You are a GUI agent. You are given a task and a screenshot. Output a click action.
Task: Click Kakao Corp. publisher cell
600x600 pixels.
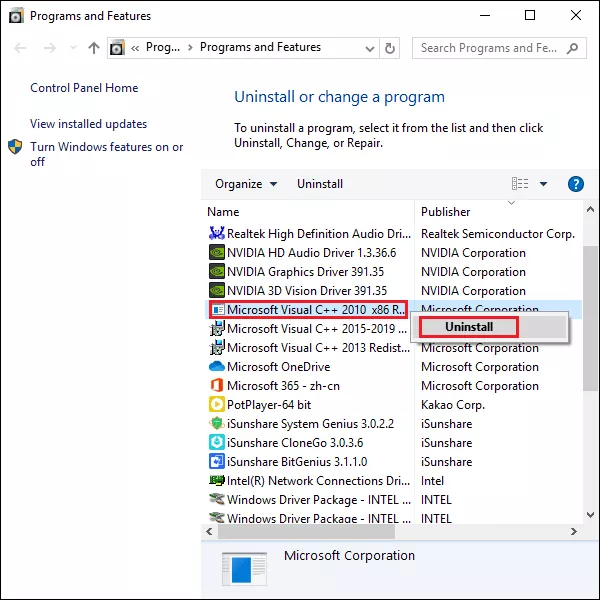[453, 404]
